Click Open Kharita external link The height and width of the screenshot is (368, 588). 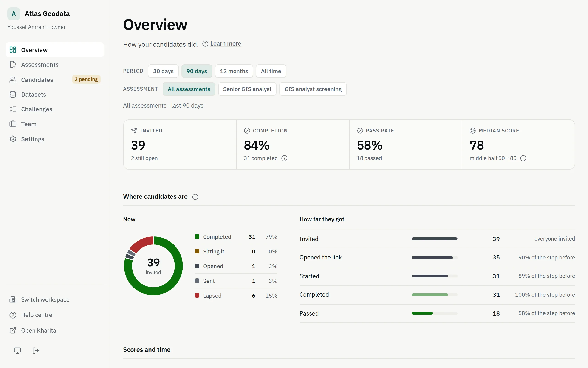click(x=55, y=330)
